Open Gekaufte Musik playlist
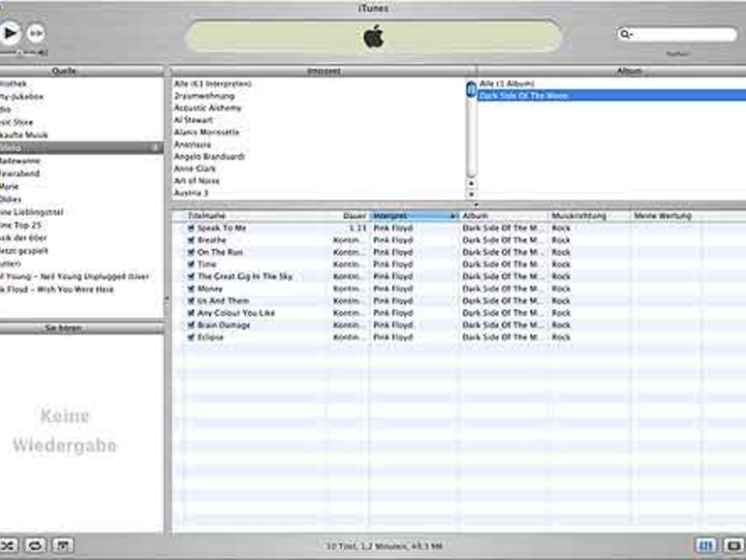Image resolution: width=746 pixels, height=560 pixels. pyautogui.click(x=24, y=135)
